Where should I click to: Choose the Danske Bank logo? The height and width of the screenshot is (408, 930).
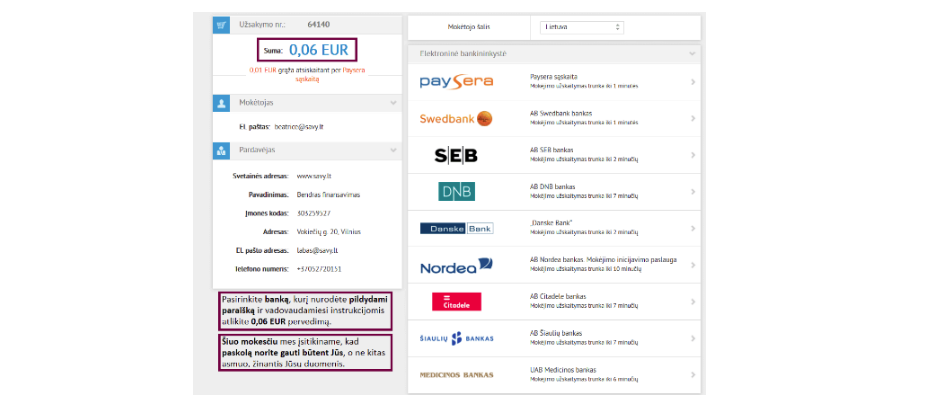pyautogui.click(x=456, y=228)
